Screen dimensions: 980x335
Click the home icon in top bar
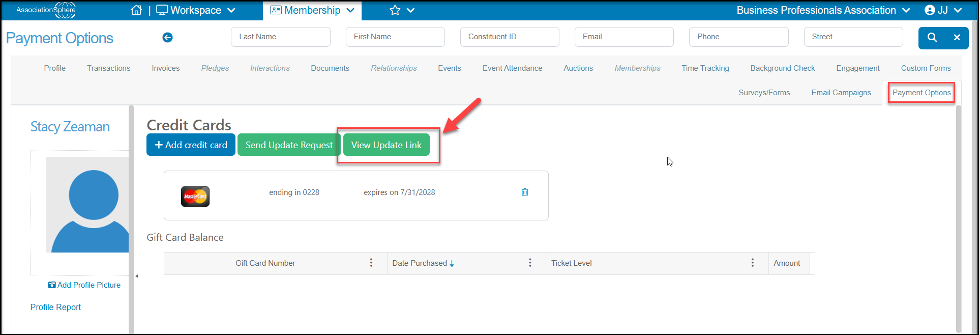(x=136, y=10)
